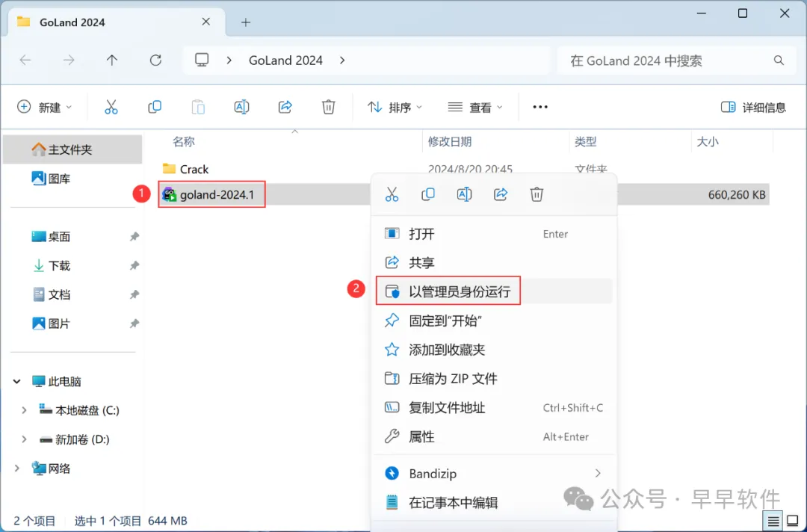This screenshot has width=807, height=532.
Task: Click the Copy icon in the context menu
Action: click(427, 194)
